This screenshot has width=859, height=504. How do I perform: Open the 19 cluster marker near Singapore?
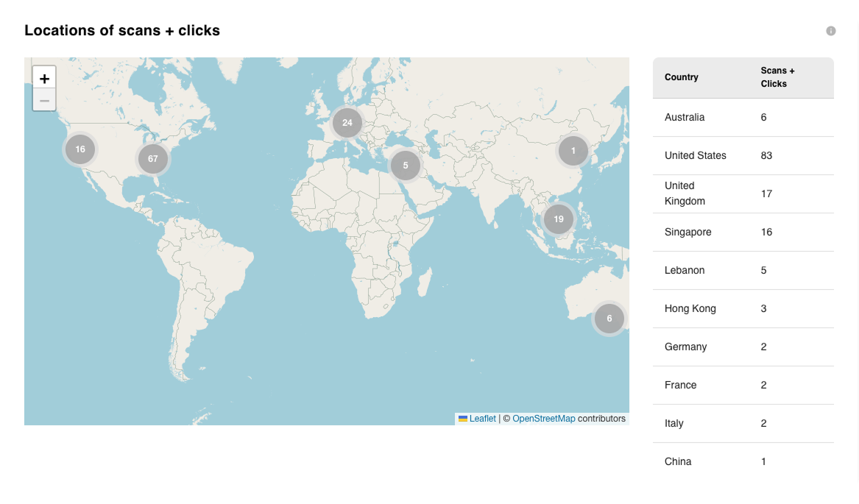(558, 219)
